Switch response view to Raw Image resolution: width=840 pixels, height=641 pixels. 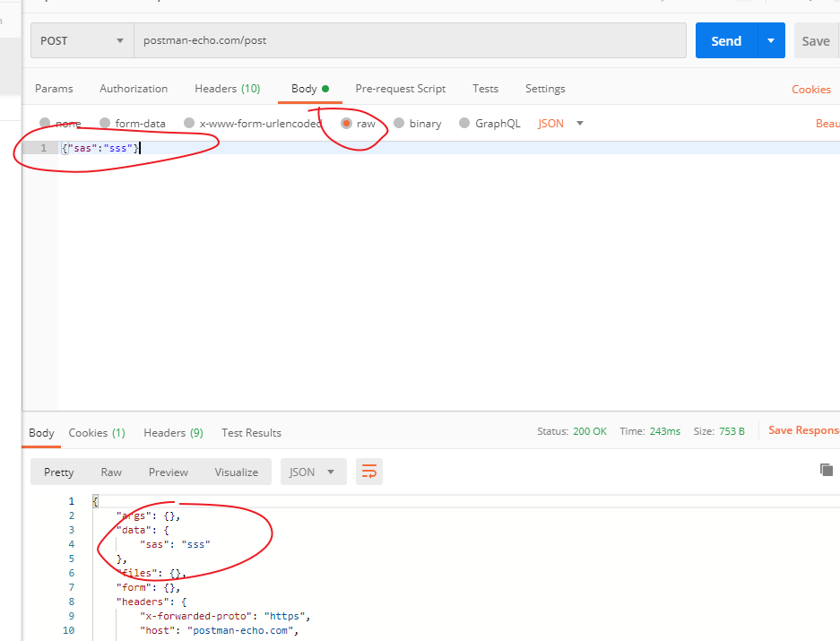pos(111,472)
